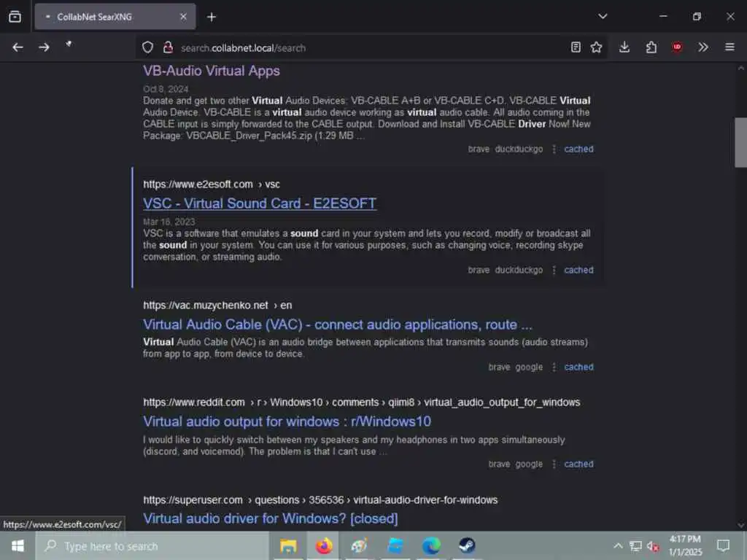Open Steam from the taskbar
747x560 pixels.
point(467,545)
